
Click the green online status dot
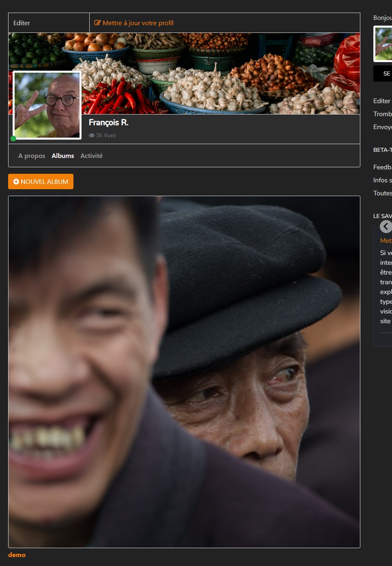[x=13, y=138]
